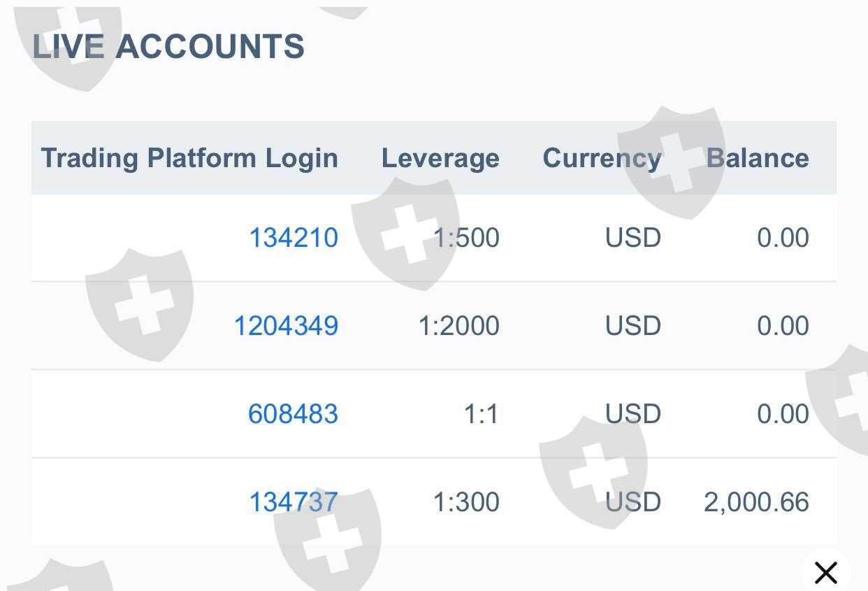Click the 0.00 balance of account 1204349
Image resolution: width=868 pixels, height=591 pixels.
tap(783, 326)
